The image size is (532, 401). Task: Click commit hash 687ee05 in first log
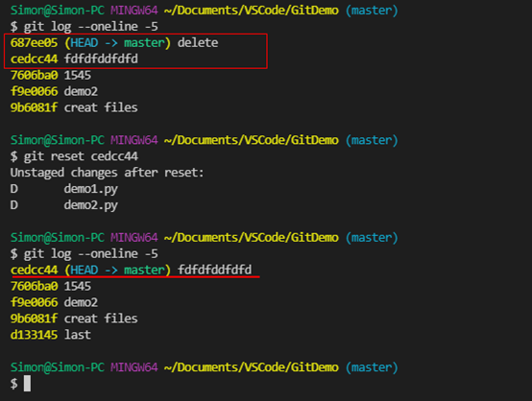(x=34, y=43)
